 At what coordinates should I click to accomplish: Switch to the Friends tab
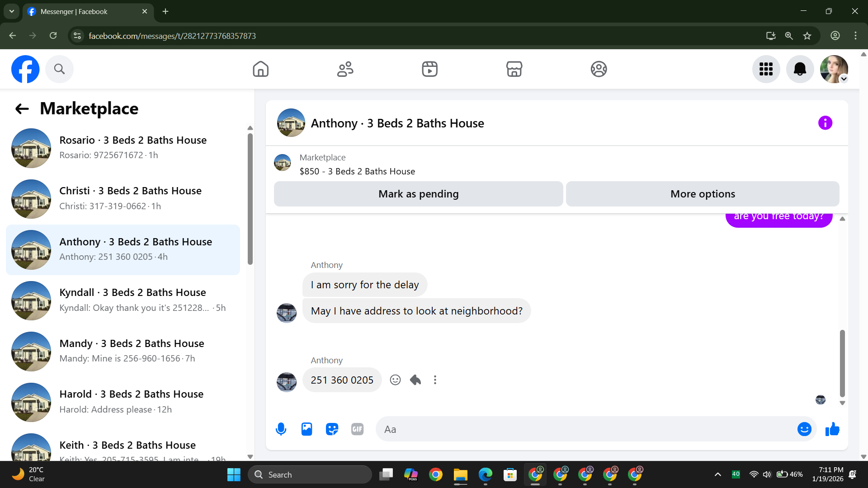(345, 69)
